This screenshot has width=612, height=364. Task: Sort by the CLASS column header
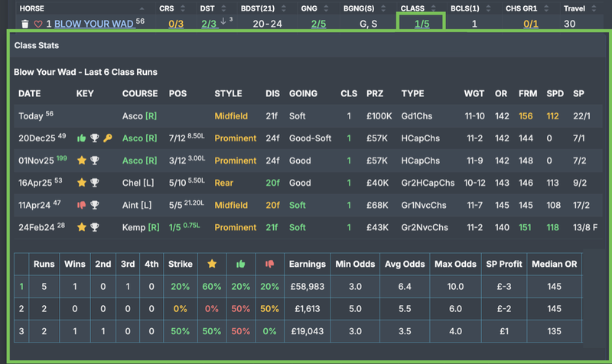click(x=412, y=8)
